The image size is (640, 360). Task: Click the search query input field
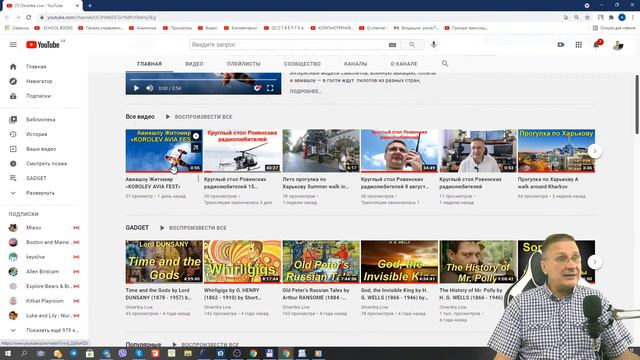(x=288, y=44)
